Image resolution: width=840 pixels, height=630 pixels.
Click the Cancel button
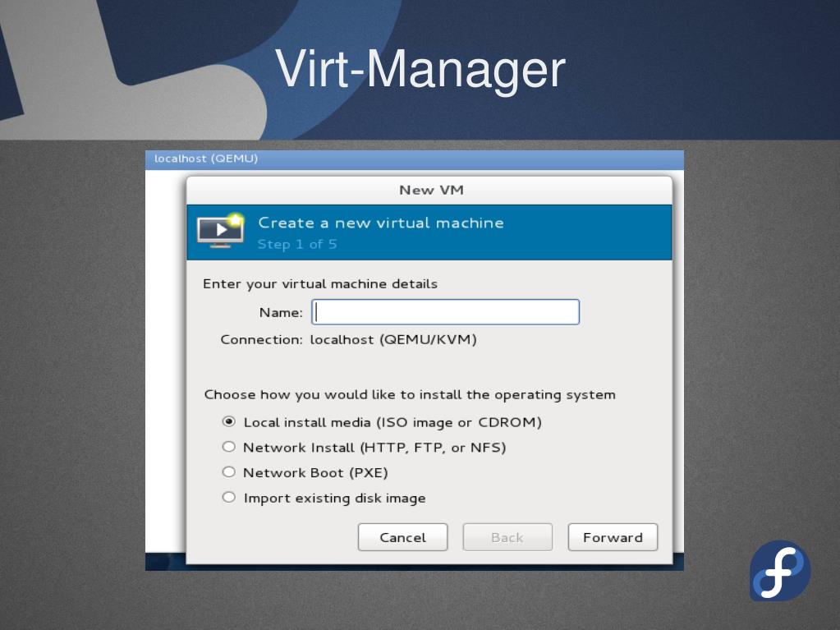tap(402, 537)
